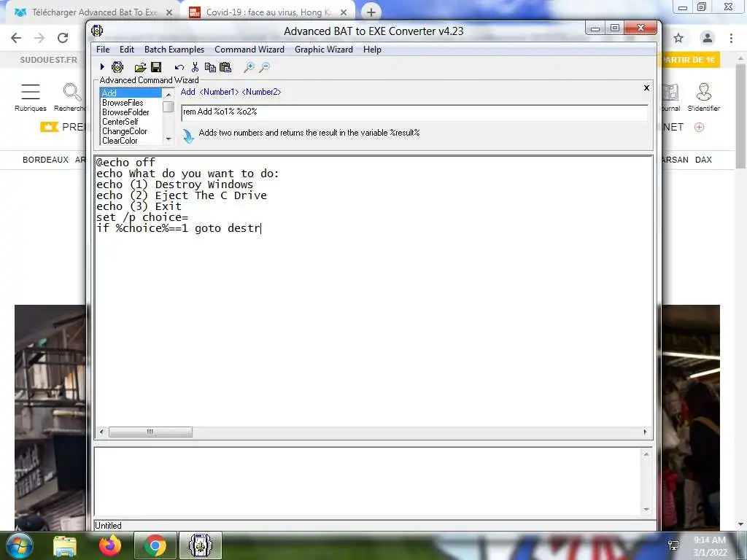Select ClearColor in the command list
Image resolution: width=747 pixels, height=560 pixels.
tap(131, 141)
